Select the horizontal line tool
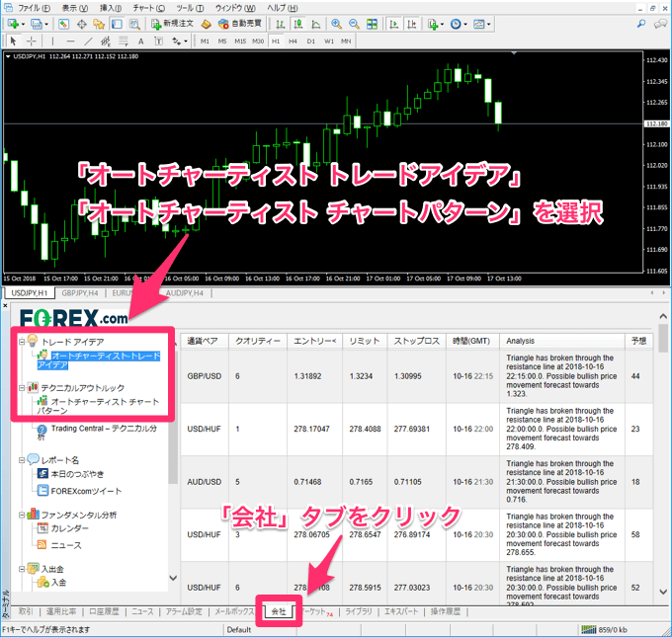This screenshot has width=672, height=637. 70,41
